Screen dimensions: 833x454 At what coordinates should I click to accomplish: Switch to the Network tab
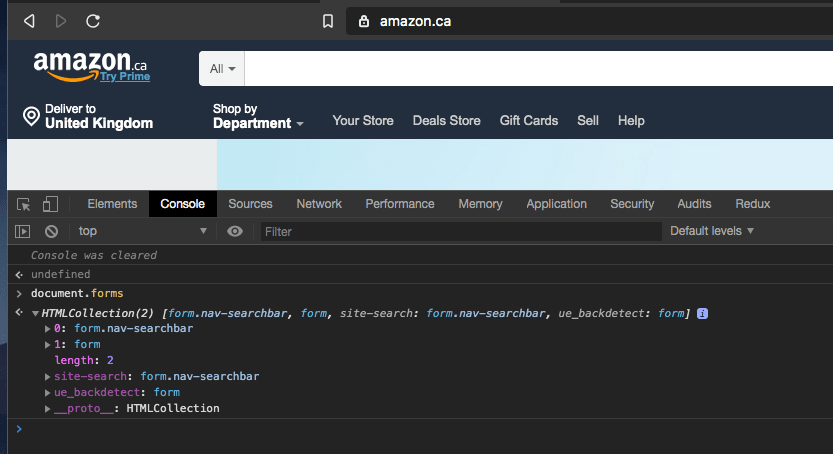[x=319, y=204]
